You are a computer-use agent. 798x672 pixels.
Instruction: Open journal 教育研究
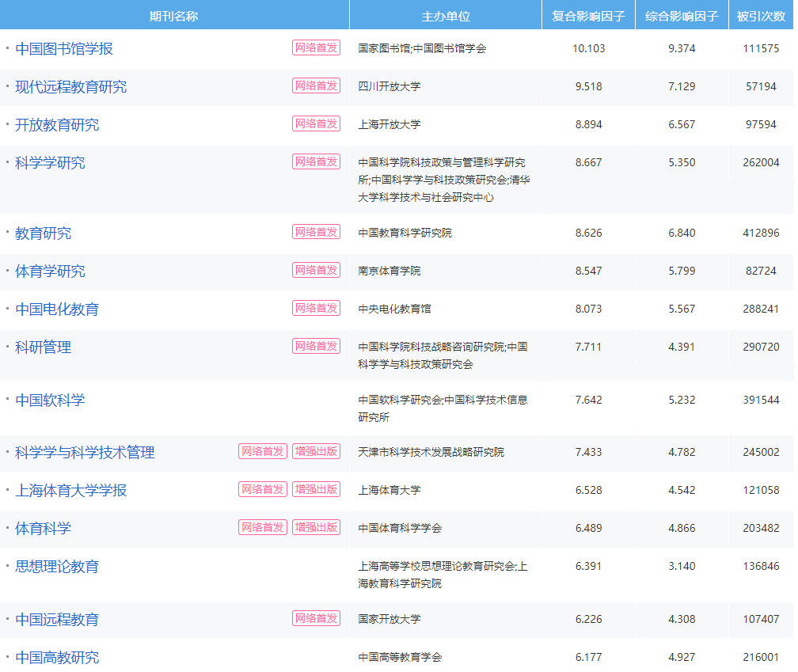pyautogui.click(x=44, y=233)
